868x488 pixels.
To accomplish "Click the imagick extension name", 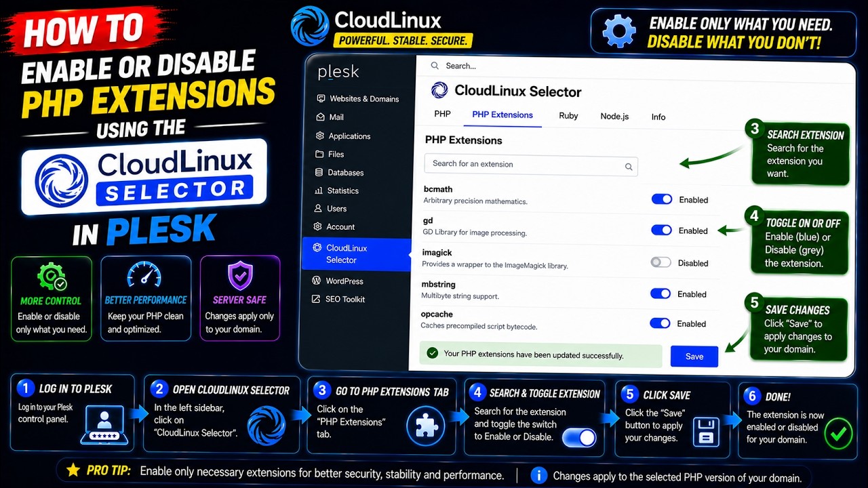I will pyautogui.click(x=437, y=252).
